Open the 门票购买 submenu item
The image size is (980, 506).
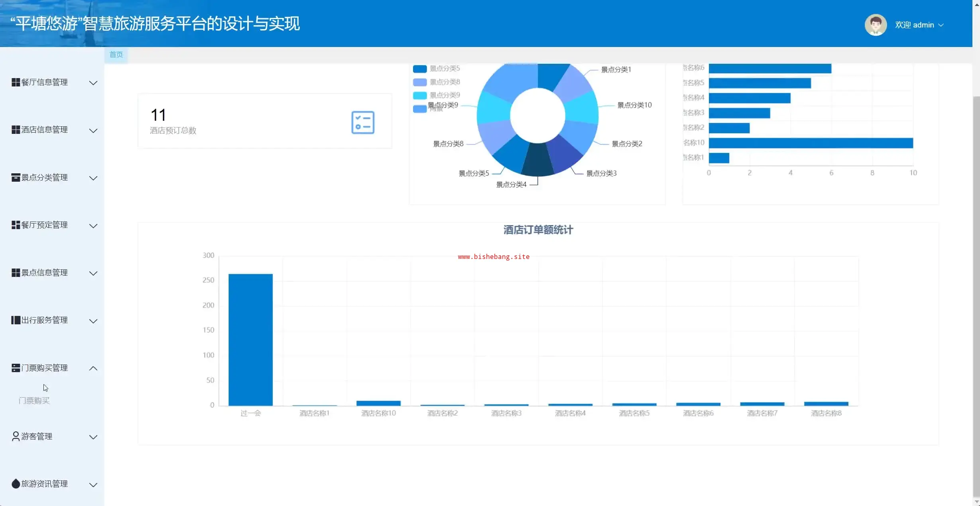pos(34,401)
